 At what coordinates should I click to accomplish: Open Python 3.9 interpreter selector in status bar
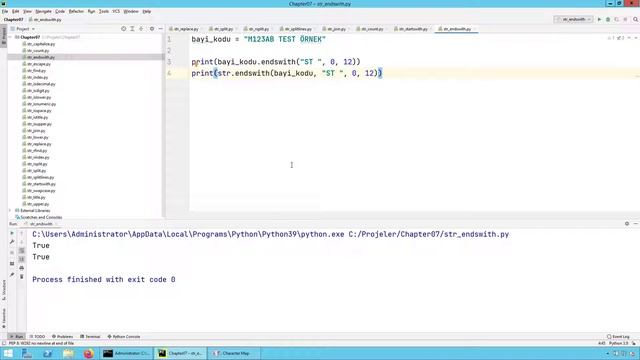(x=618, y=343)
